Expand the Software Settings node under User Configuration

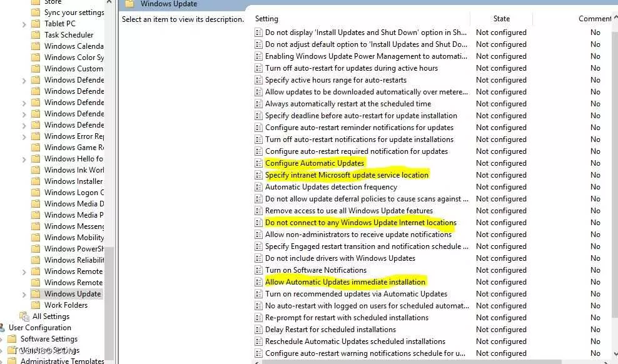(x=1, y=340)
